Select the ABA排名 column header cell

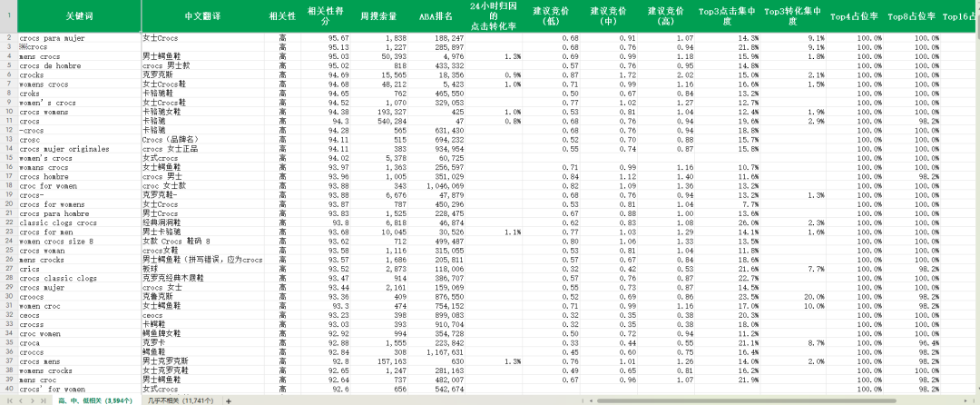pos(436,17)
